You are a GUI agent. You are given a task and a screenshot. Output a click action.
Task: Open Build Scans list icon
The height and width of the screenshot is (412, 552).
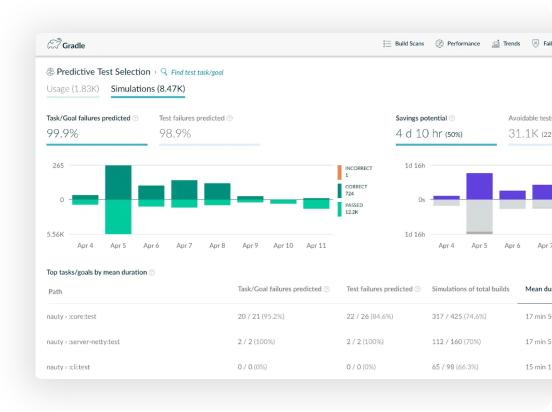tap(387, 44)
